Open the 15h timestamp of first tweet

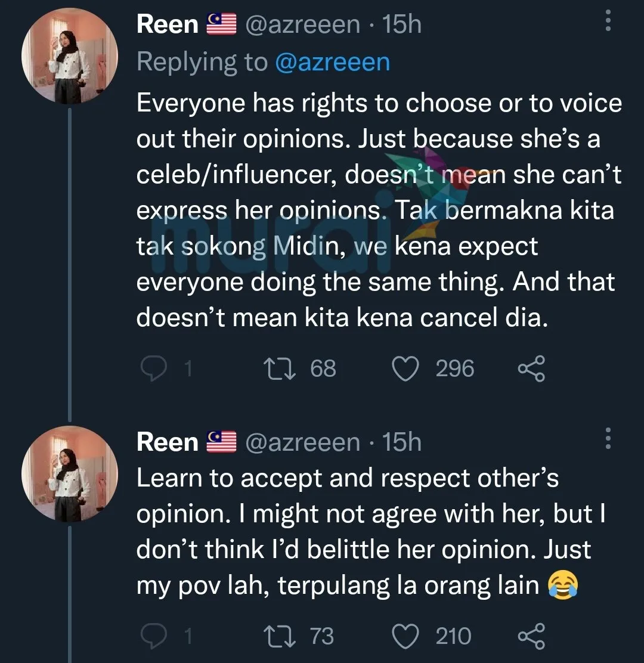pos(402,24)
